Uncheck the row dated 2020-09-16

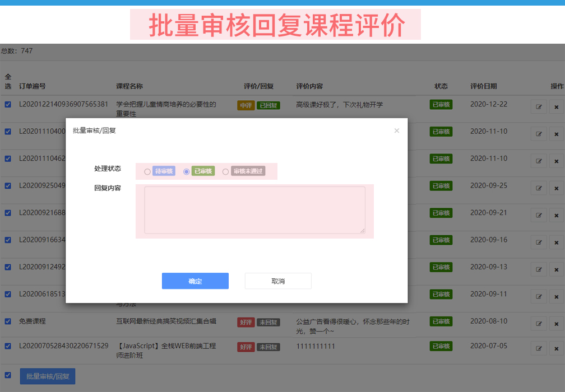pyautogui.click(x=8, y=240)
